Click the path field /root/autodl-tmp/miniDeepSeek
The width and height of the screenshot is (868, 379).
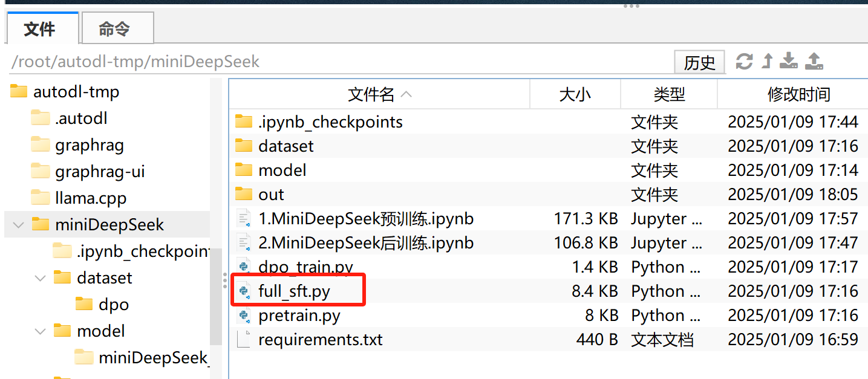pos(339,62)
